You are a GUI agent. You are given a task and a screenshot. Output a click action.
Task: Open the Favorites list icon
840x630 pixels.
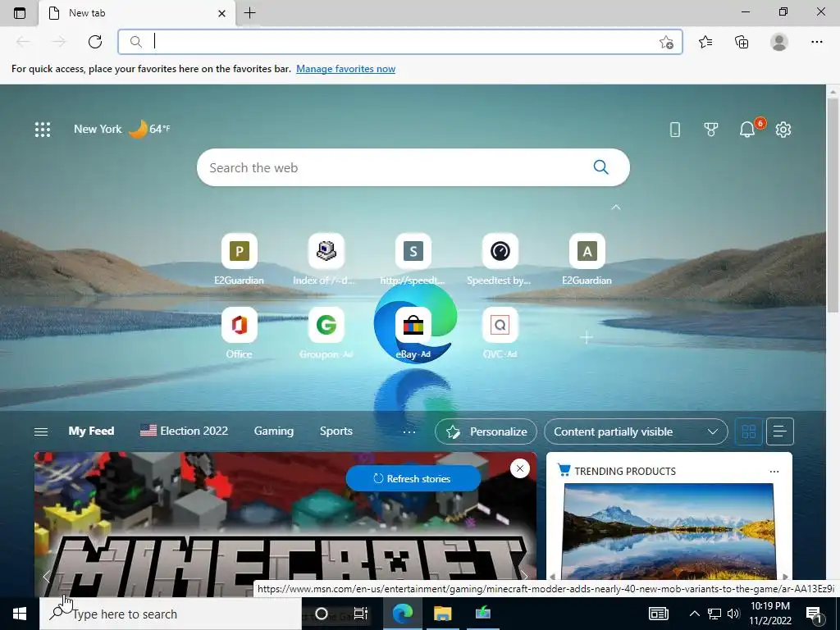[x=705, y=42]
